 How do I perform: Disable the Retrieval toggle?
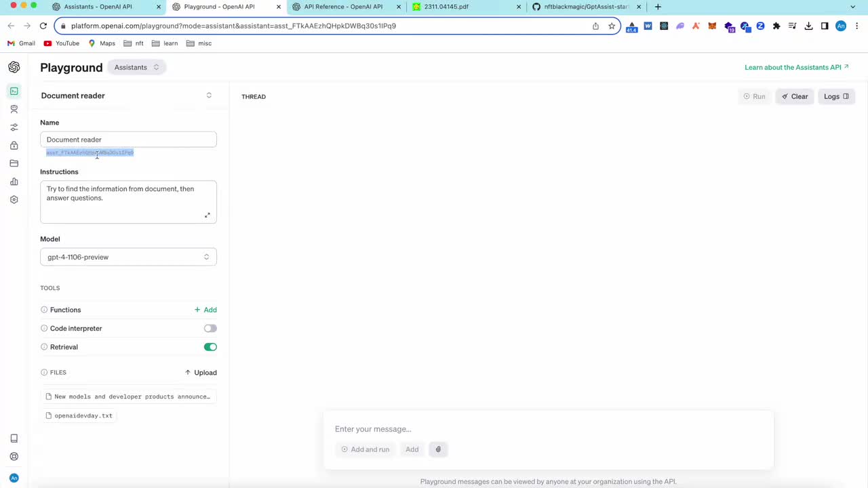pyautogui.click(x=210, y=347)
